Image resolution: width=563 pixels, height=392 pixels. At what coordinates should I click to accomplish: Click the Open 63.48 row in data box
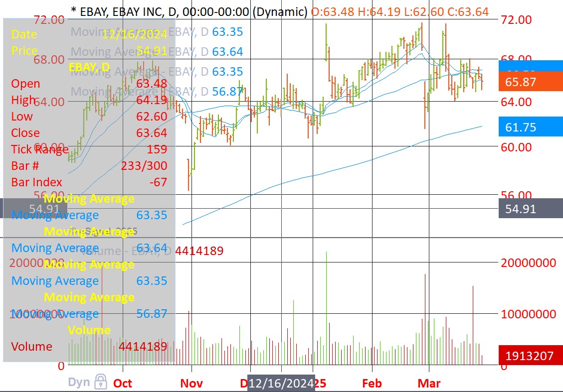89,84
